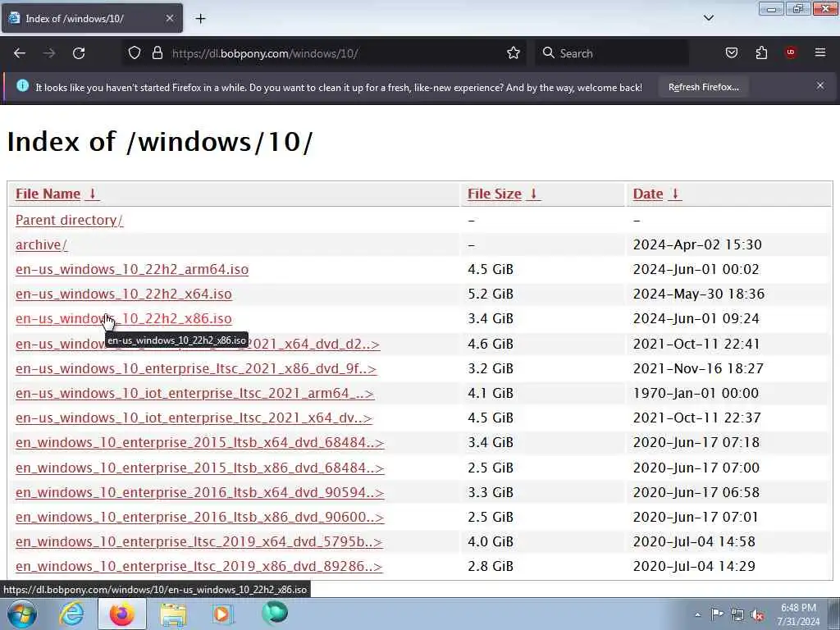Click the '2024-Apr-02 15:30' date cell
Viewport: 840px width, 630px height.
click(697, 244)
